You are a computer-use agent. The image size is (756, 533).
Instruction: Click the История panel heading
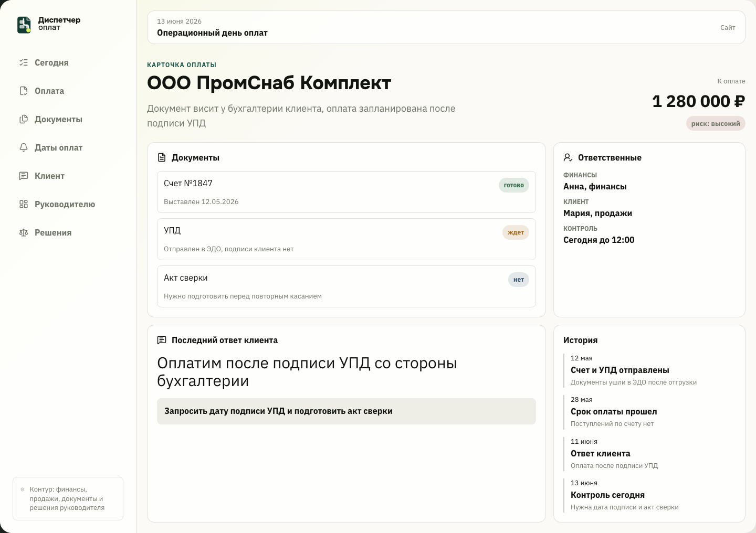[x=580, y=340]
